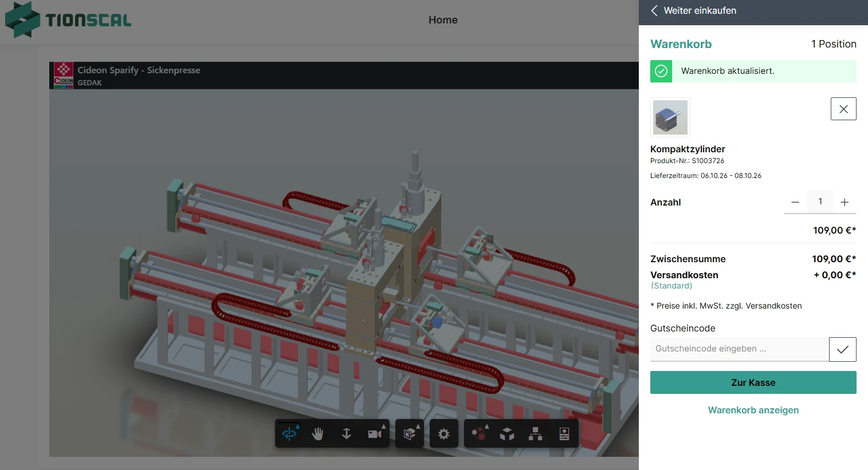Open the red gears animation tool

479,434
